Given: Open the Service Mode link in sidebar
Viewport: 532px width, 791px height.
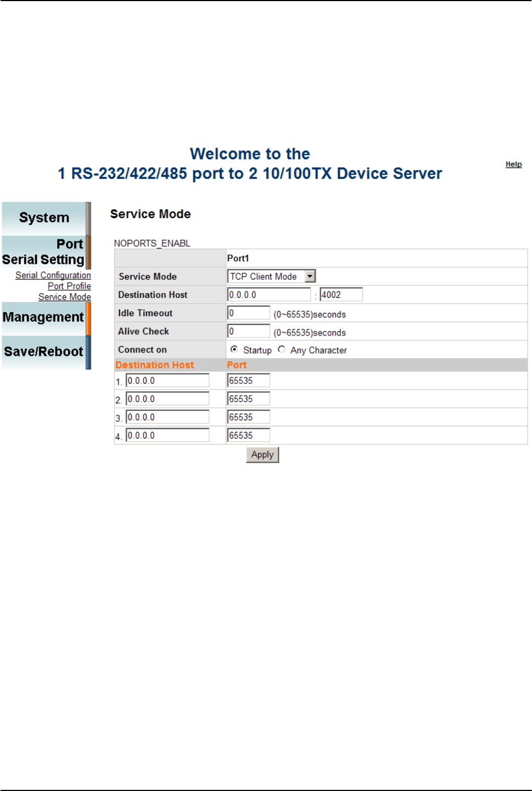Looking at the screenshot, I should pos(64,297).
